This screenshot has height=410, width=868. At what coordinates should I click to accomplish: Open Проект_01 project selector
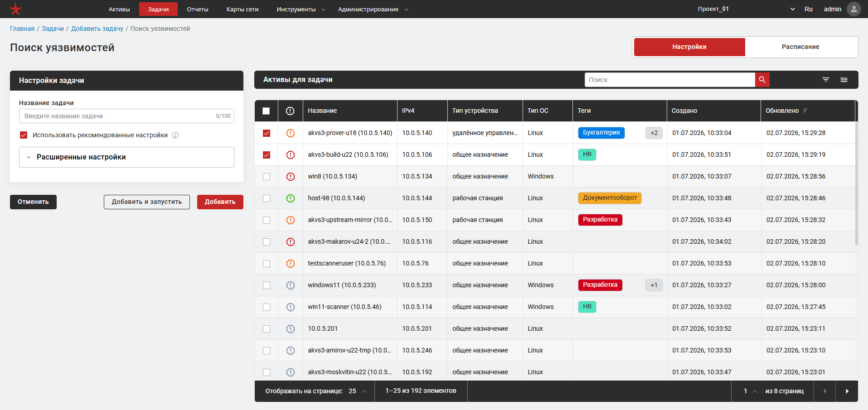pyautogui.click(x=746, y=9)
